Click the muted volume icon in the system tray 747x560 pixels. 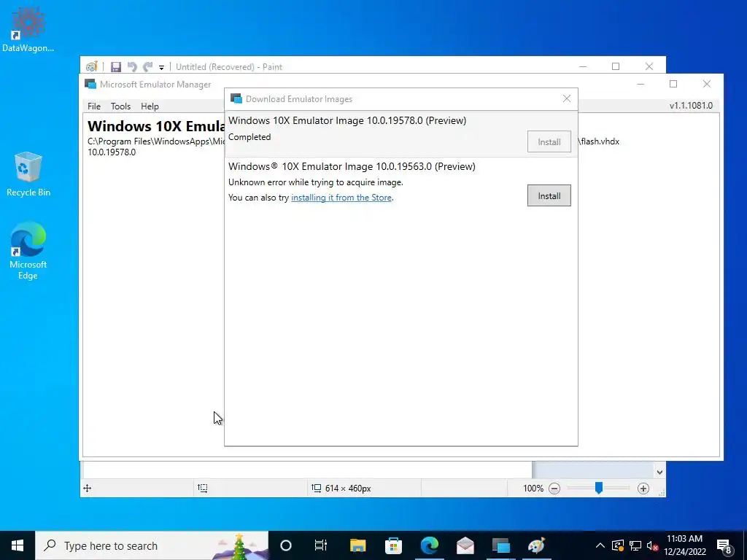tap(653, 545)
